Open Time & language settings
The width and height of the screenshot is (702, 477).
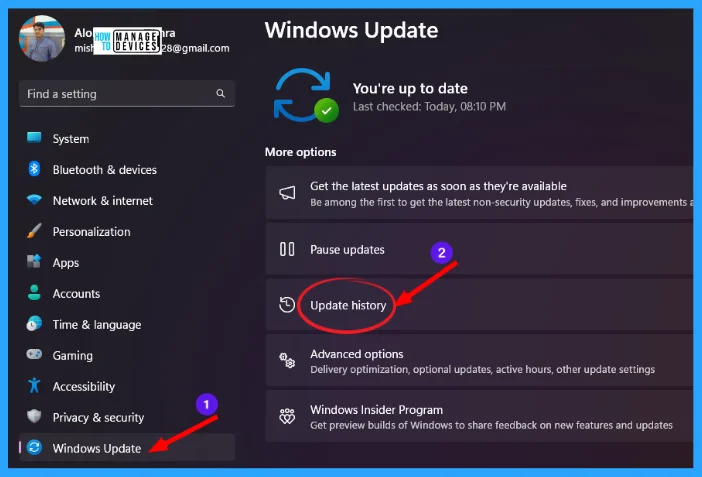127,324
